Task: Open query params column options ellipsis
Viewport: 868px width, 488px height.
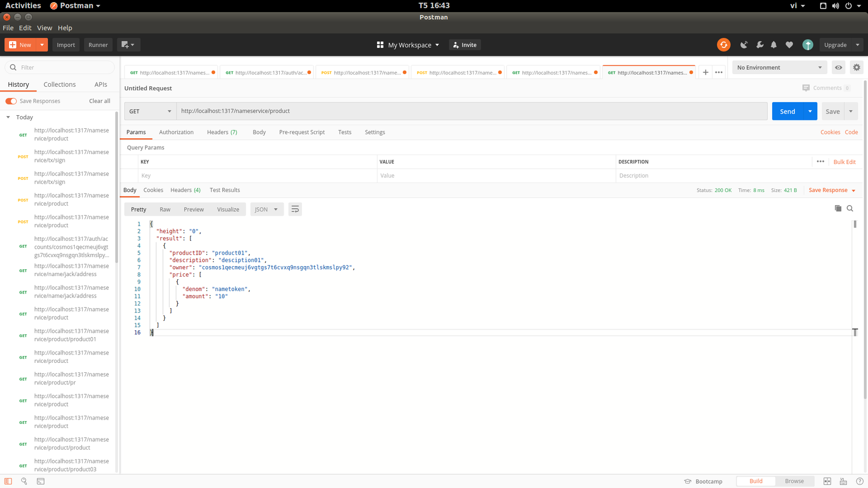Action: pos(820,161)
